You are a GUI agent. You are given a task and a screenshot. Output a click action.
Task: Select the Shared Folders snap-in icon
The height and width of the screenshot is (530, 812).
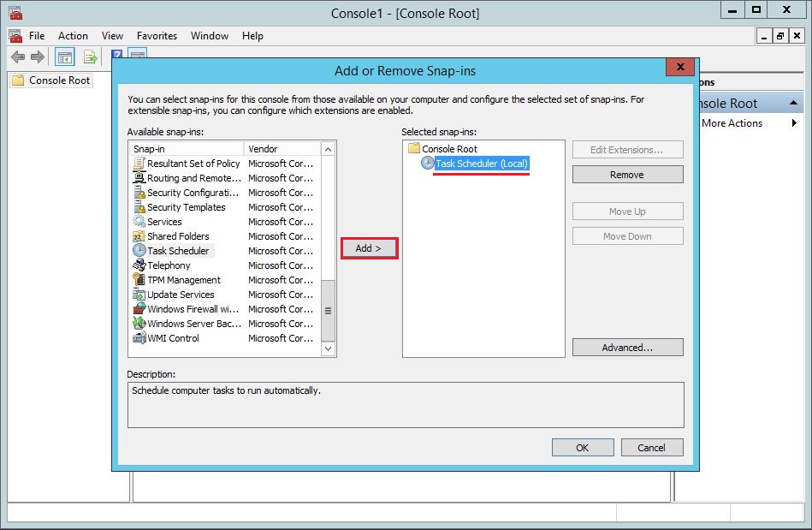pyautogui.click(x=139, y=236)
